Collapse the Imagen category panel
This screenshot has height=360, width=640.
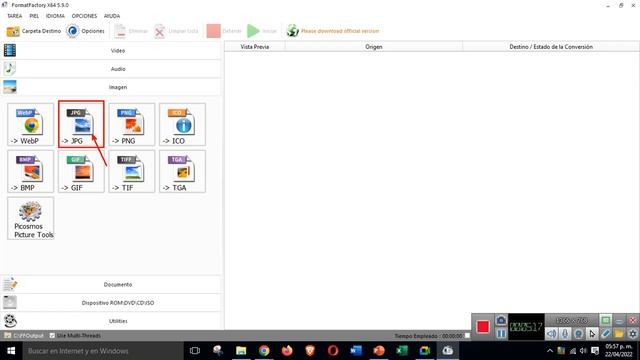click(111, 87)
